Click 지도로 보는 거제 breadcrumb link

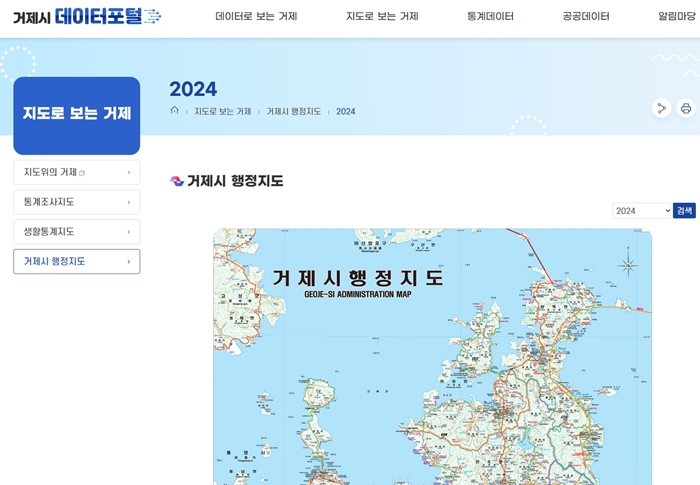tap(222, 111)
